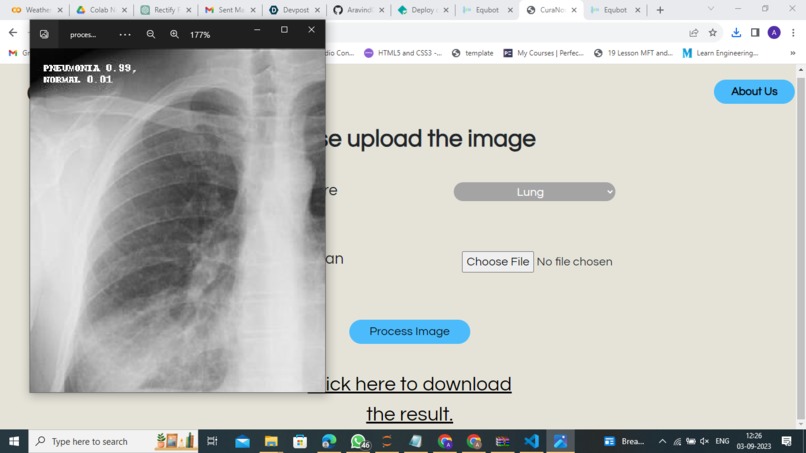Open Task View on the taskbar
The width and height of the screenshot is (806, 453).
pos(212,441)
